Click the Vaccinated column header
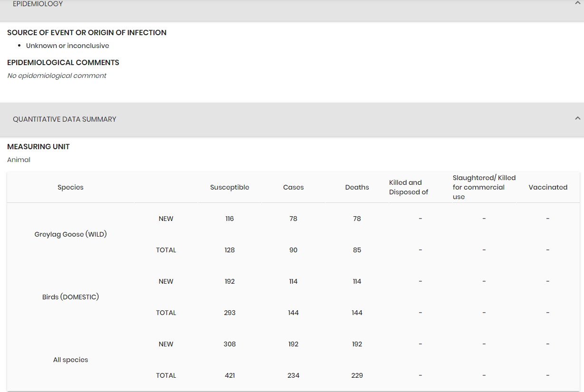The width and height of the screenshot is (584, 392). click(548, 187)
